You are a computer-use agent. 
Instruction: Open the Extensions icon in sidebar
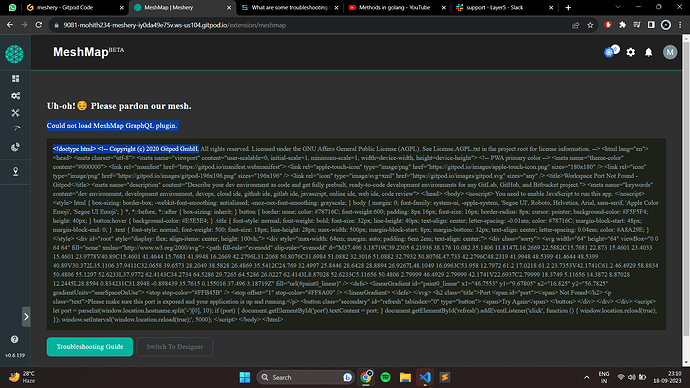(15, 147)
